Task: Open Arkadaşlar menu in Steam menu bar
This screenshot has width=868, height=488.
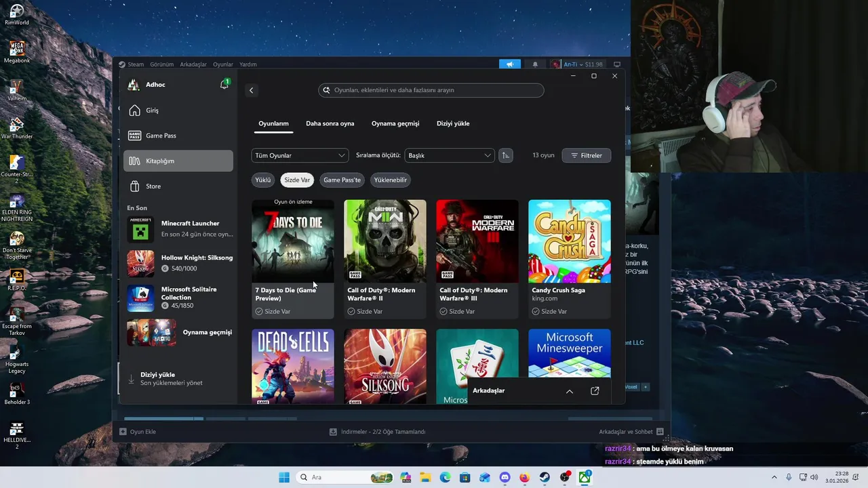Action: pyautogui.click(x=193, y=64)
